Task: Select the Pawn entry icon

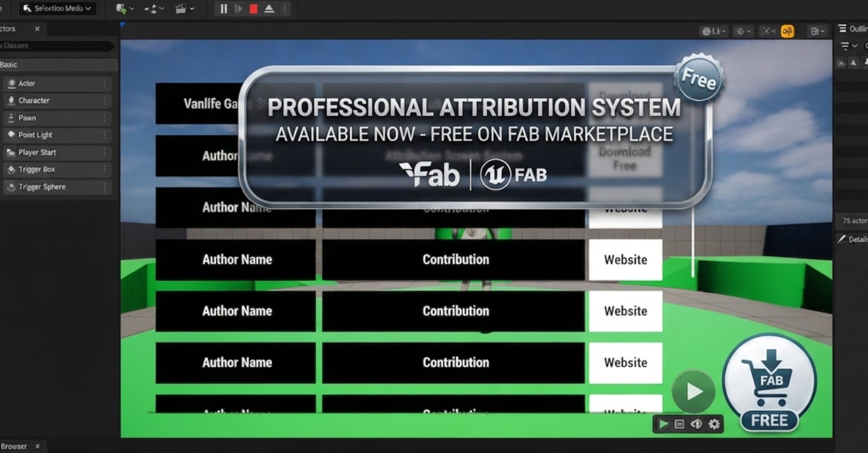Action: coord(12,118)
